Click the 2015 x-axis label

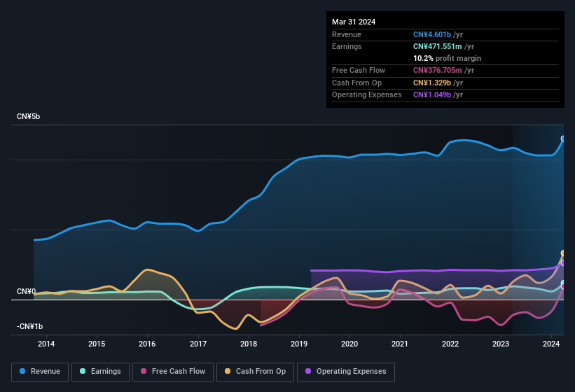click(97, 344)
